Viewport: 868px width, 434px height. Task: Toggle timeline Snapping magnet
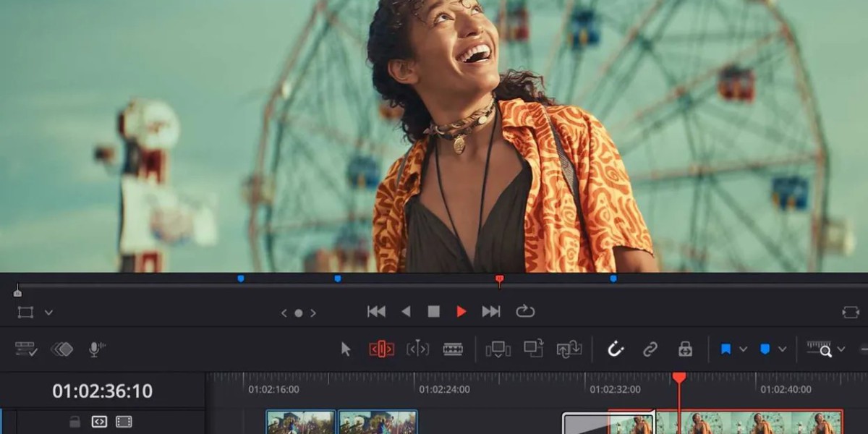coord(616,349)
